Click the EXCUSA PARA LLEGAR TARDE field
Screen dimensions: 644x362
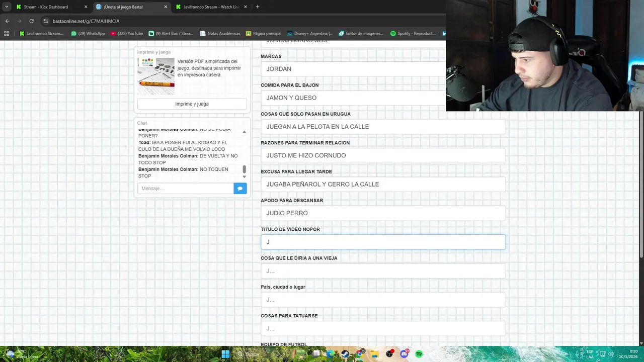coord(383,184)
